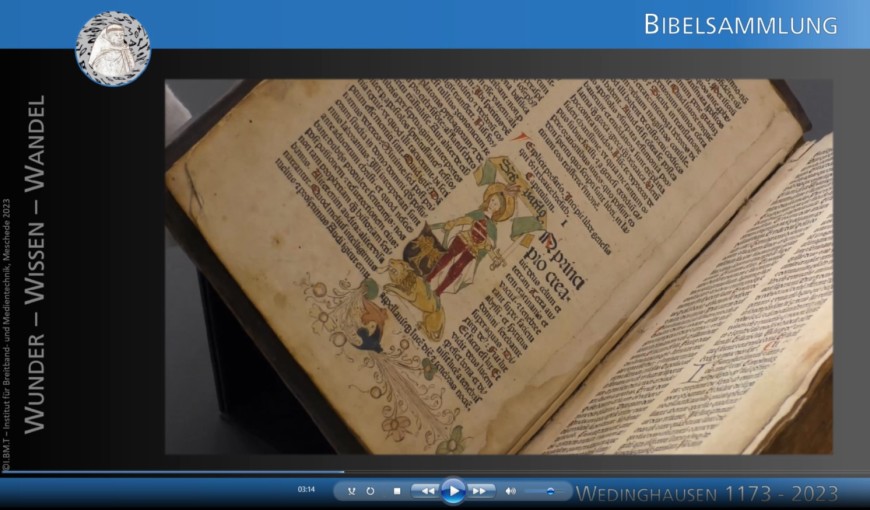Screen dimensions: 870x510
Task: Click the vertical Wunder – Wissen – Wandel text
Action: click(34, 264)
